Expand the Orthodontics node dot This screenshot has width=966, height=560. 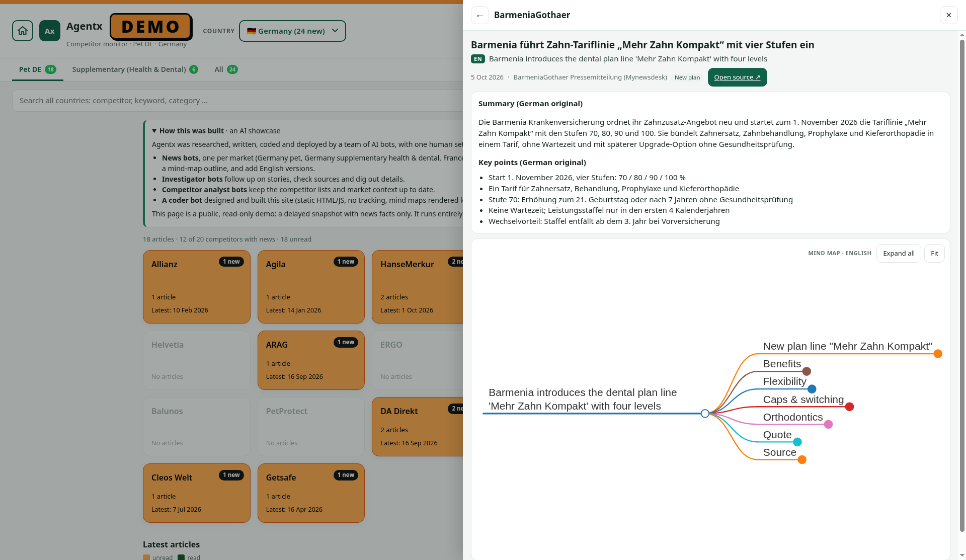pyautogui.click(x=828, y=424)
